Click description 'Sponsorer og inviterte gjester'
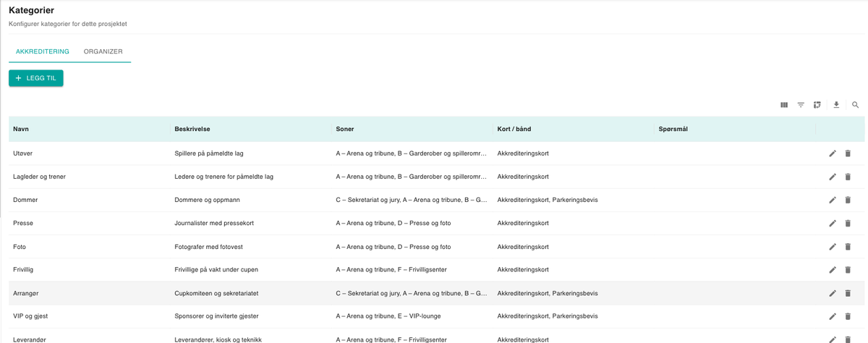The width and height of the screenshot is (868, 343). click(x=216, y=316)
